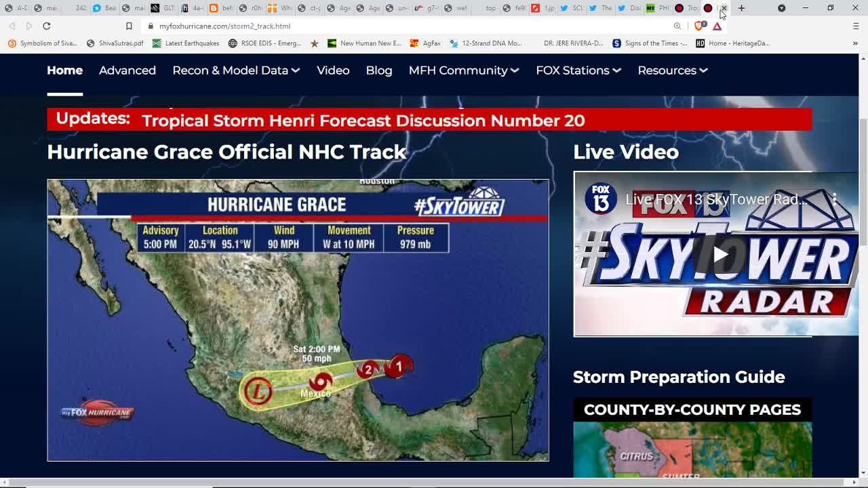The image size is (868, 488).
Task: Open the Advanced nav item
Action: click(127, 70)
